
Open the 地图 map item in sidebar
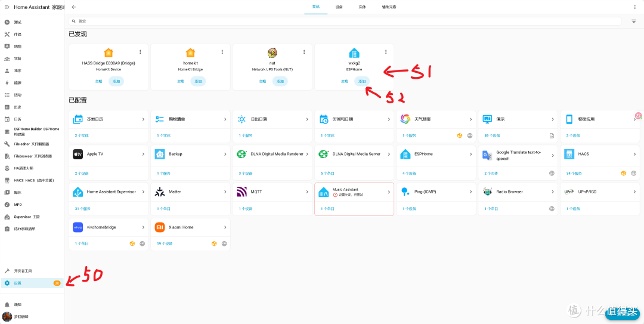tap(32, 47)
